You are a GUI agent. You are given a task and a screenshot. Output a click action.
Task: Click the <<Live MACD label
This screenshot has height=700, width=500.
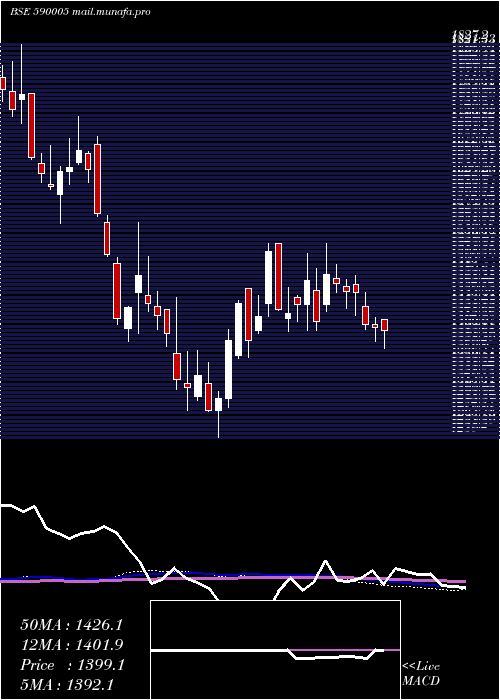click(421, 674)
